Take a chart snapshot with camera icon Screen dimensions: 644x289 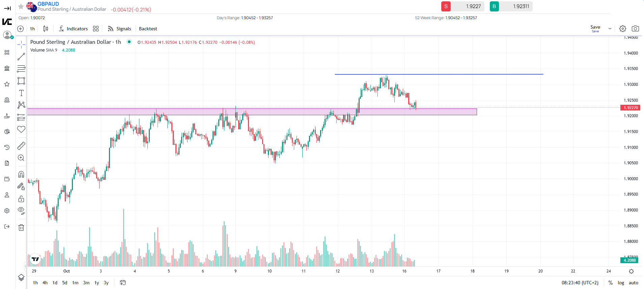click(x=635, y=29)
